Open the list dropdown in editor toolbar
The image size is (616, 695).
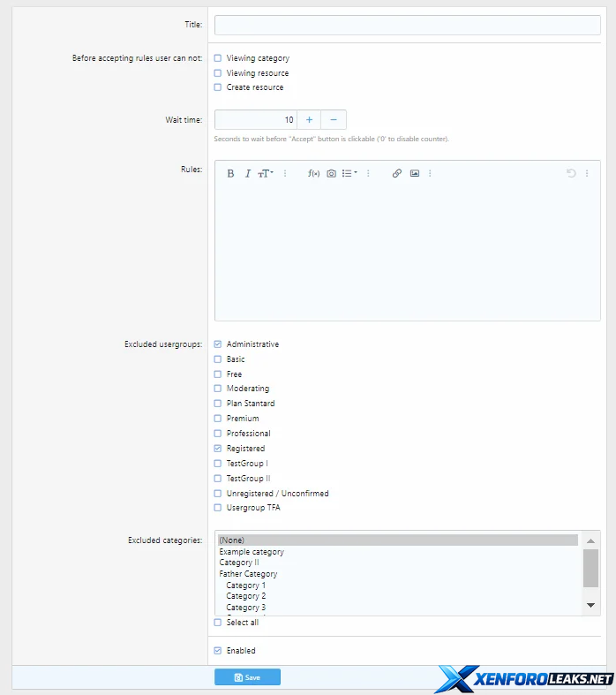pos(349,174)
